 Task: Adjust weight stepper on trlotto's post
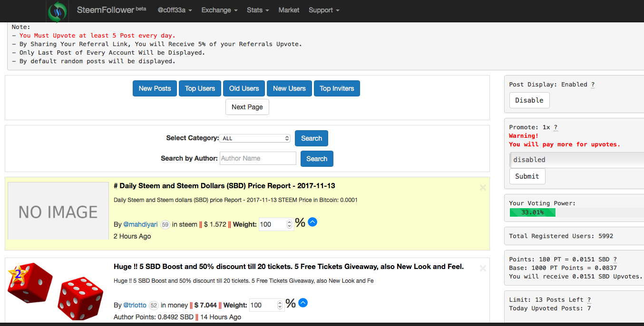[x=280, y=305]
